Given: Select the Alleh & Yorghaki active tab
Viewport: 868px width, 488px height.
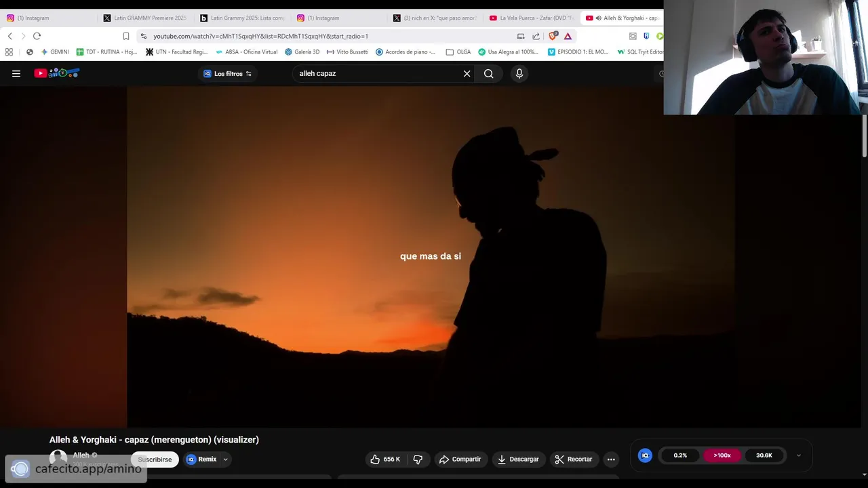Looking at the screenshot, I should pyautogui.click(x=622, y=18).
